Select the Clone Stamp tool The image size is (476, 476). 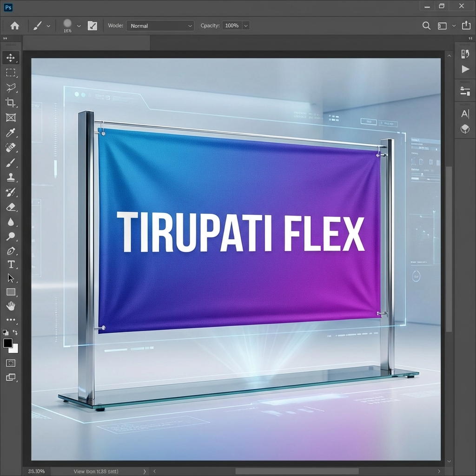[x=11, y=178]
